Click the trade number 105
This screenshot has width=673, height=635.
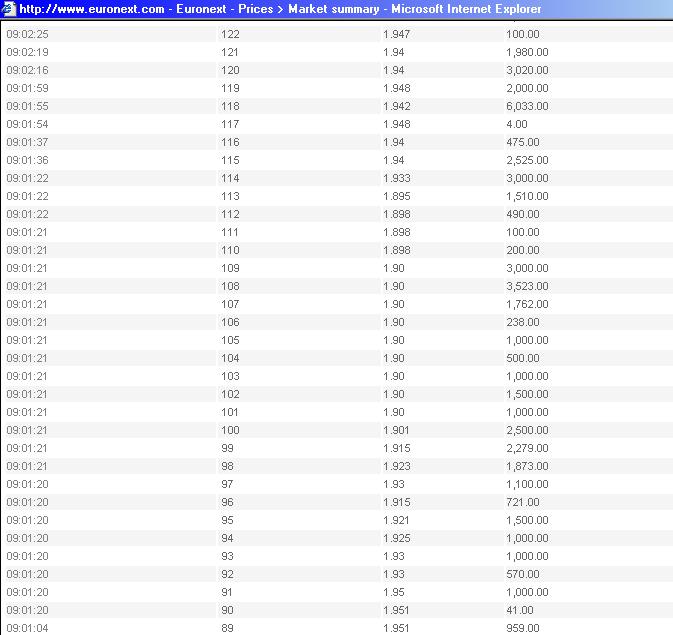tap(230, 341)
